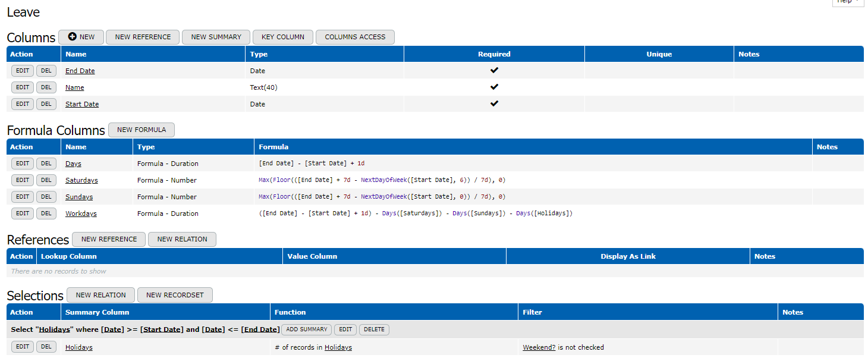Screen dimensions: 868x361
Task: Edit the Workdays formula column
Action: (23, 214)
